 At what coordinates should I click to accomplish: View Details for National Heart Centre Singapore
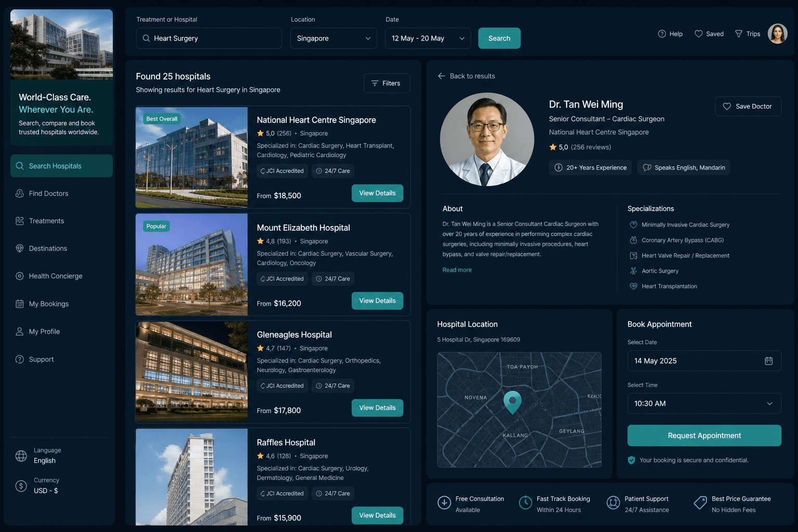[378, 193]
